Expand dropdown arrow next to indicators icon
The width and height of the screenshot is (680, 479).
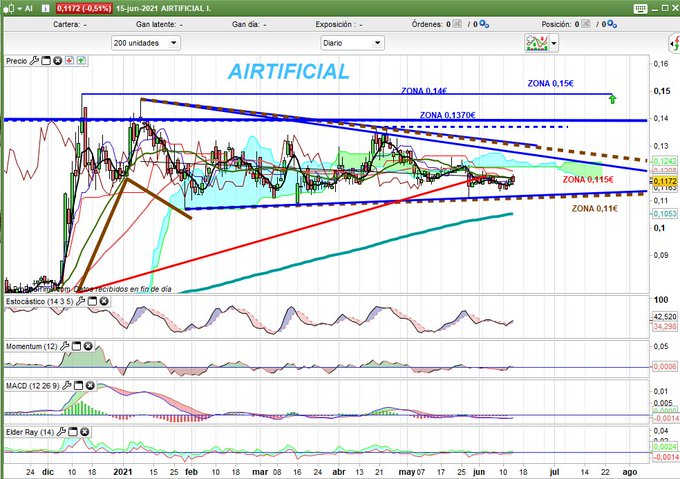[554, 43]
